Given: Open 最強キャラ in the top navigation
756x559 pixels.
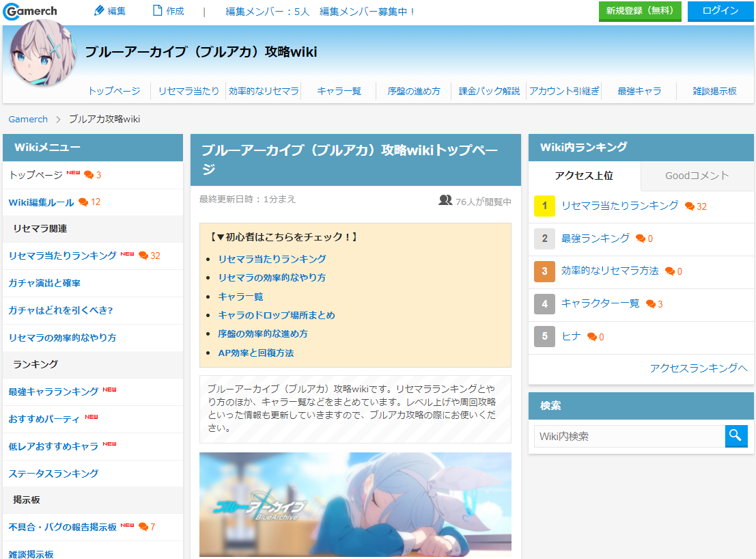Looking at the screenshot, I should tap(639, 91).
